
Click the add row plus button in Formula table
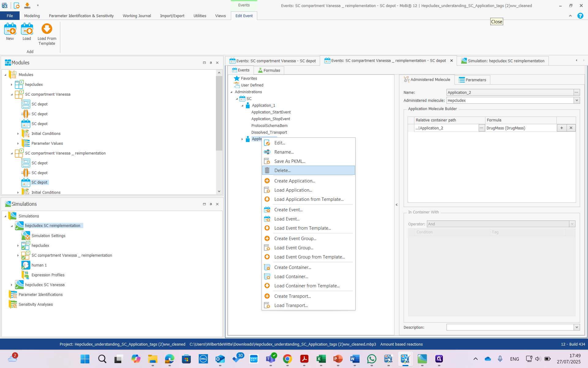click(561, 128)
